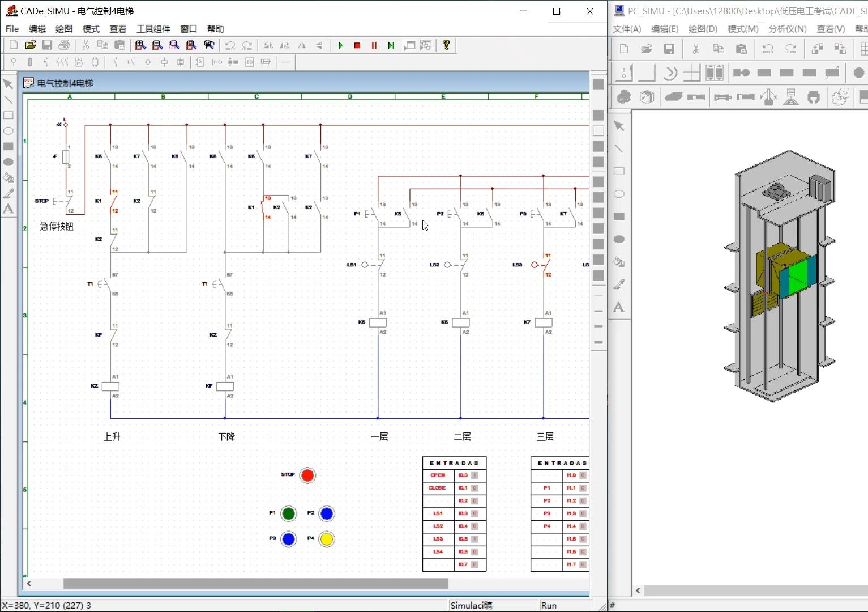The width and height of the screenshot is (868, 612).
Task: Open the 文件(A) menu in PC_SIMU
Action: (x=627, y=29)
